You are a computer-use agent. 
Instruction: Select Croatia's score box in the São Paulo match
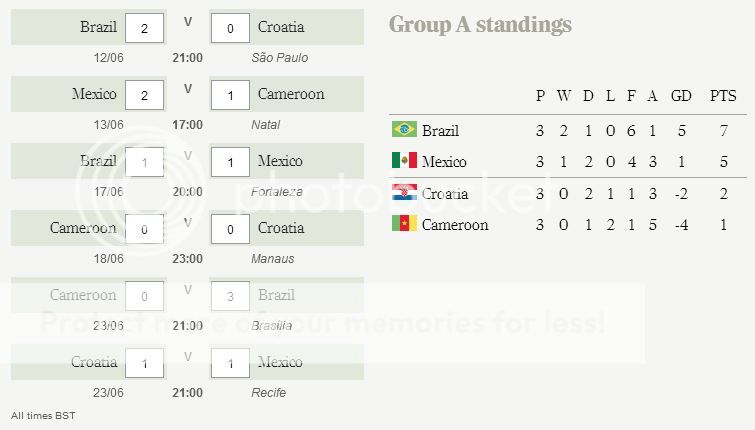pyautogui.click(x=230, y=28)
